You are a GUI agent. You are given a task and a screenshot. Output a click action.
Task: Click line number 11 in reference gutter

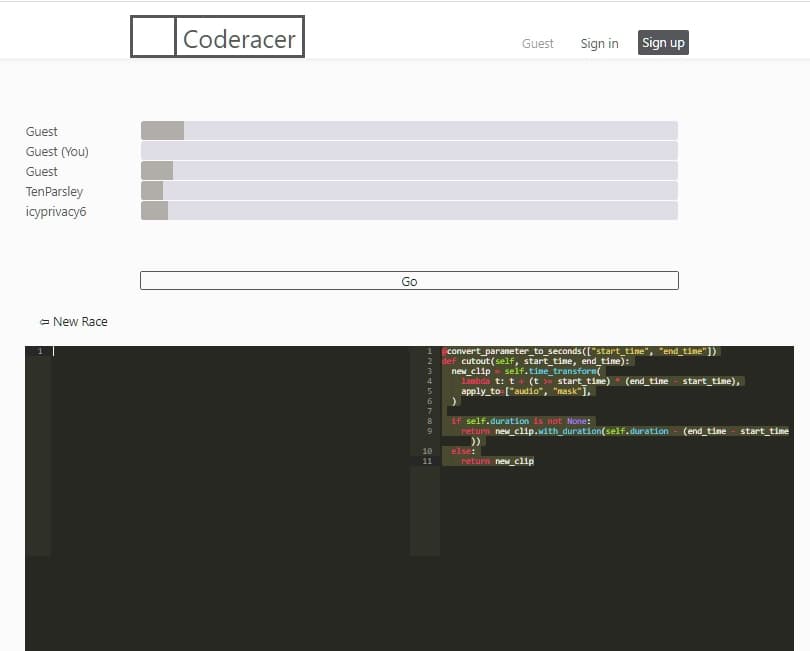pos(427,461)
